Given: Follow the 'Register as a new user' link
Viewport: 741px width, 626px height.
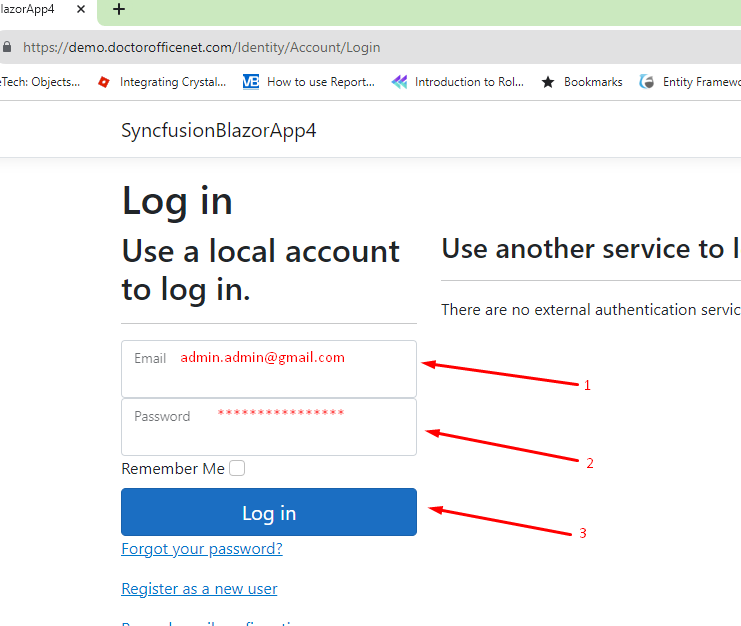Looking at the screenshot, I should (x=199, y=589).
